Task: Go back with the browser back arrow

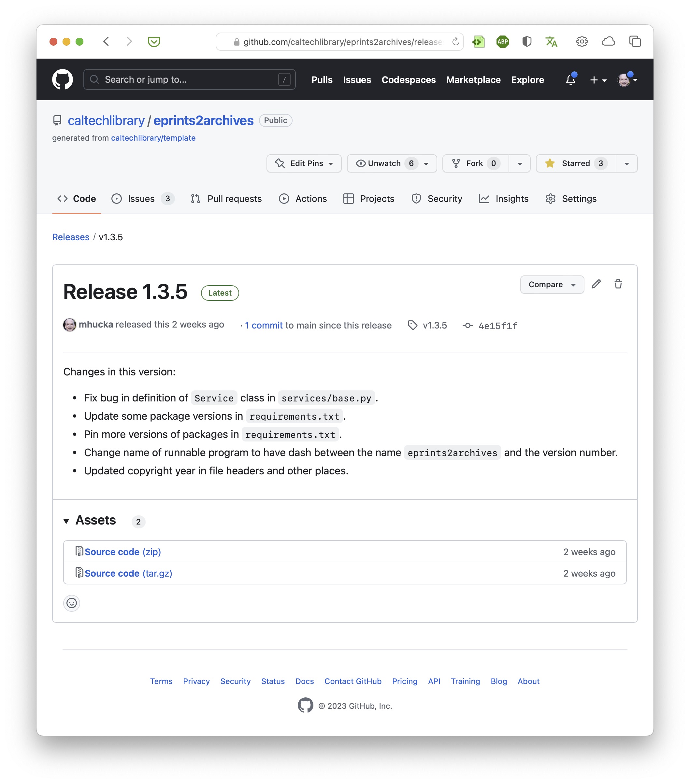Action: (x=106, y=41)
